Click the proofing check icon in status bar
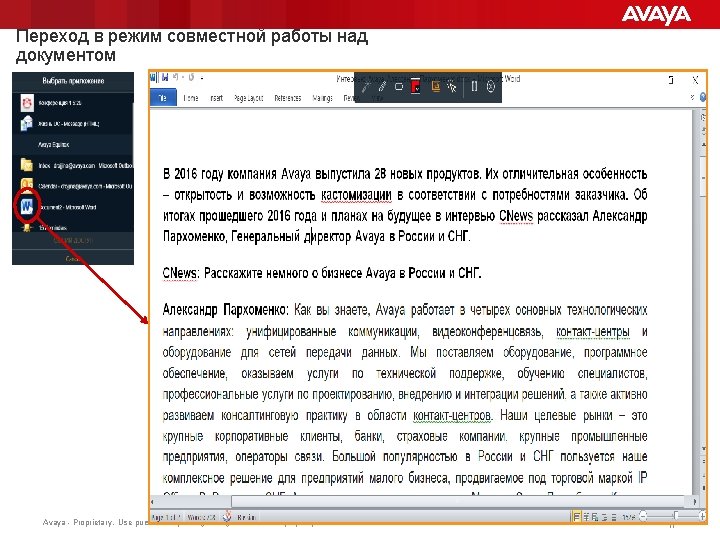This screenshot has height=540, width=720. [227, 517]
